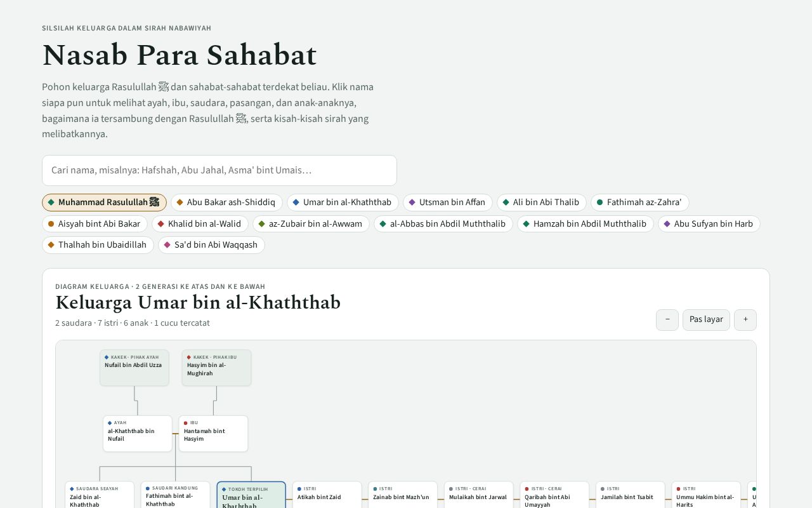Click the Nasab Para Sahabat title
Screen dimensions: 812x508
(x=180, y=55)
